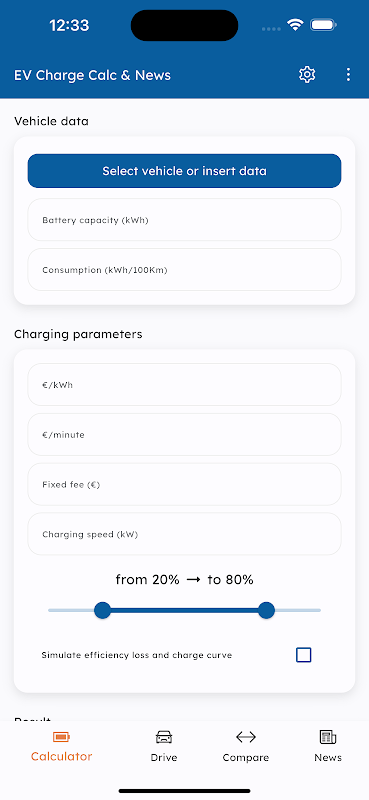Click the 20% start slider handle

coord(103,610)
